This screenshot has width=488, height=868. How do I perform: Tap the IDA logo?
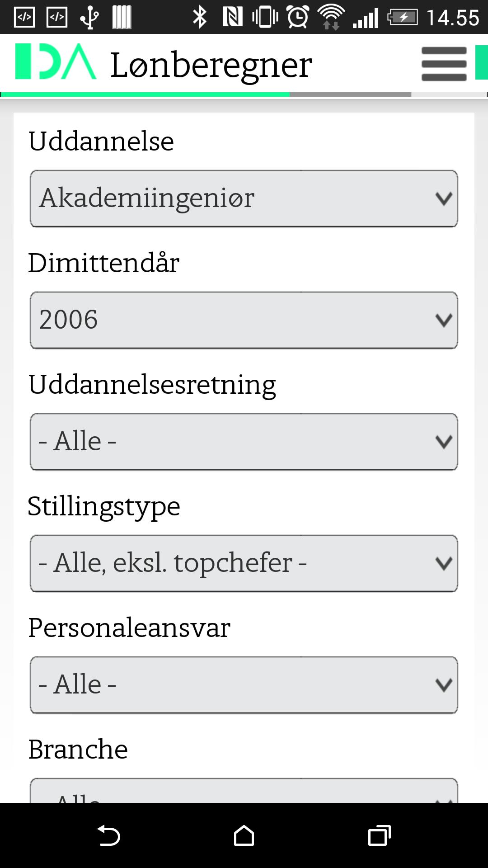[56, 62]
